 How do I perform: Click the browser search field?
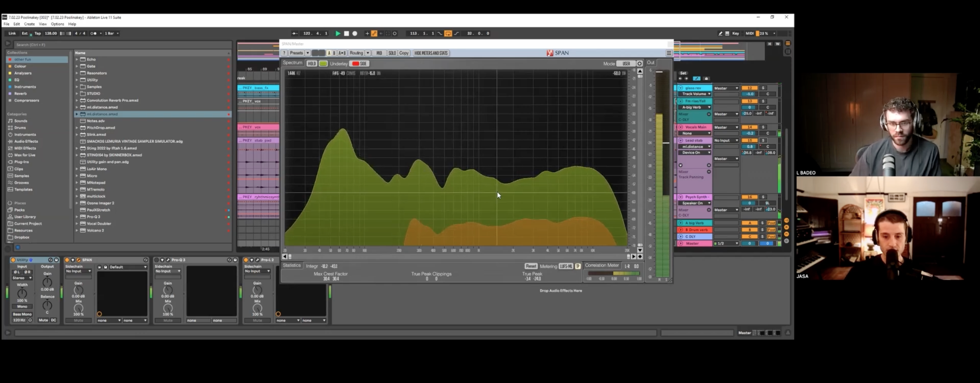point(122,44)
